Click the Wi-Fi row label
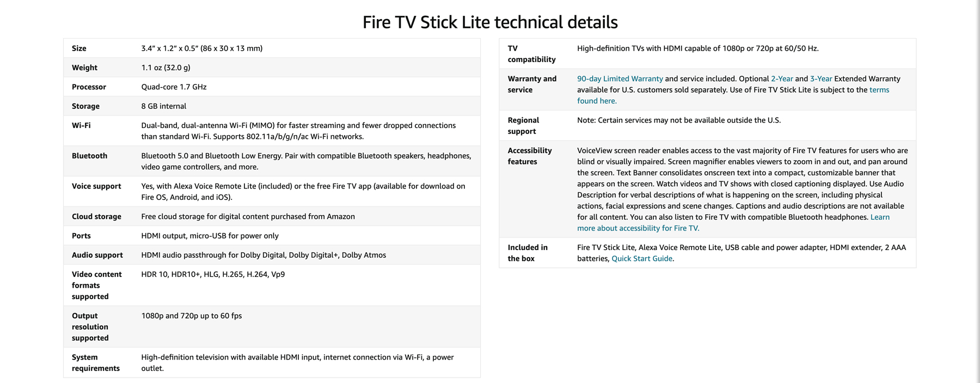This screenshot has height=383, width=980. [x=81, y=125]
